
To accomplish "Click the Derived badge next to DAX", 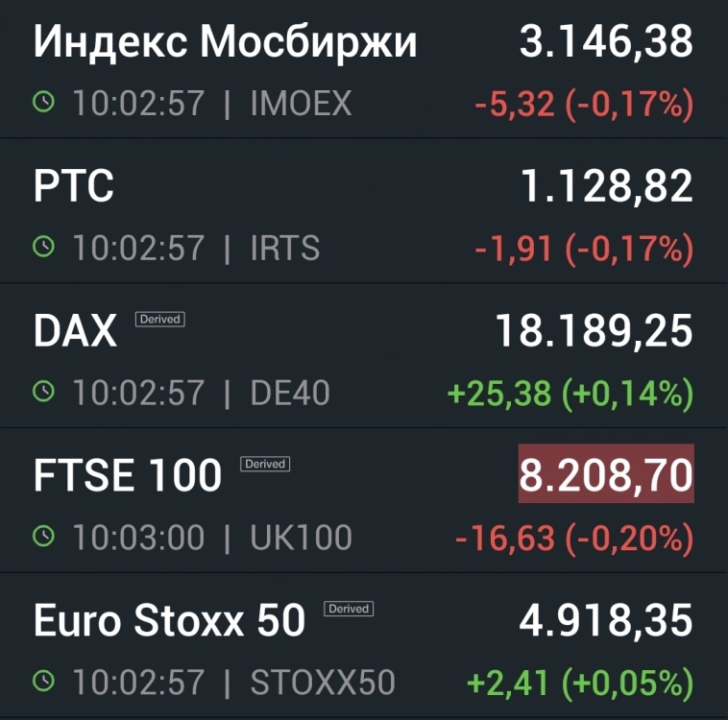I will 159,319.
